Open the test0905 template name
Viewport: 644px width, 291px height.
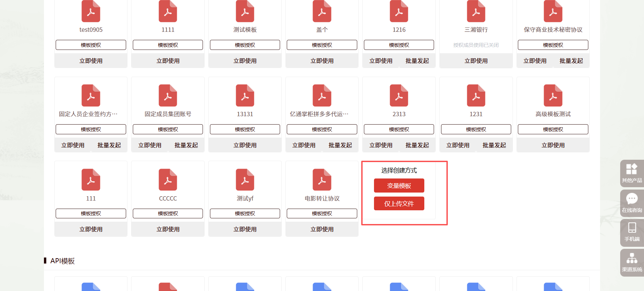click(91, 30)
